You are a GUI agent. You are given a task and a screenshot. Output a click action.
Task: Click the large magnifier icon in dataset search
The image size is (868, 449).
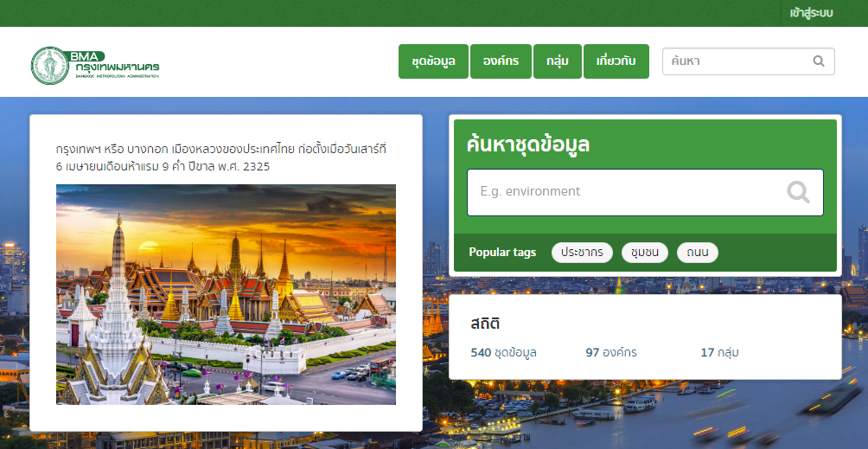[x=798, y=192]
